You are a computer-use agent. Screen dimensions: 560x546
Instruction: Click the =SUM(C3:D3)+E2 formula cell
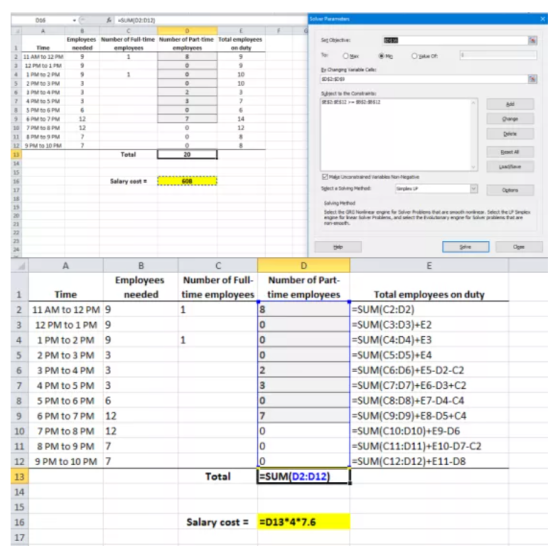pyautogui.click(x=429, y=325)
